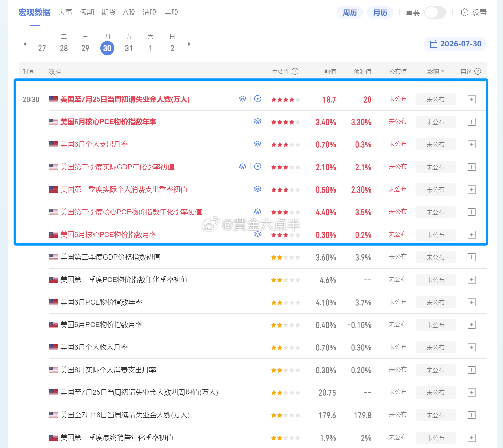The width and height of the screenshot is (503, 448).
Task: Add 美国6月个人收入月率 to watchlist
Action: coord(472,347)
